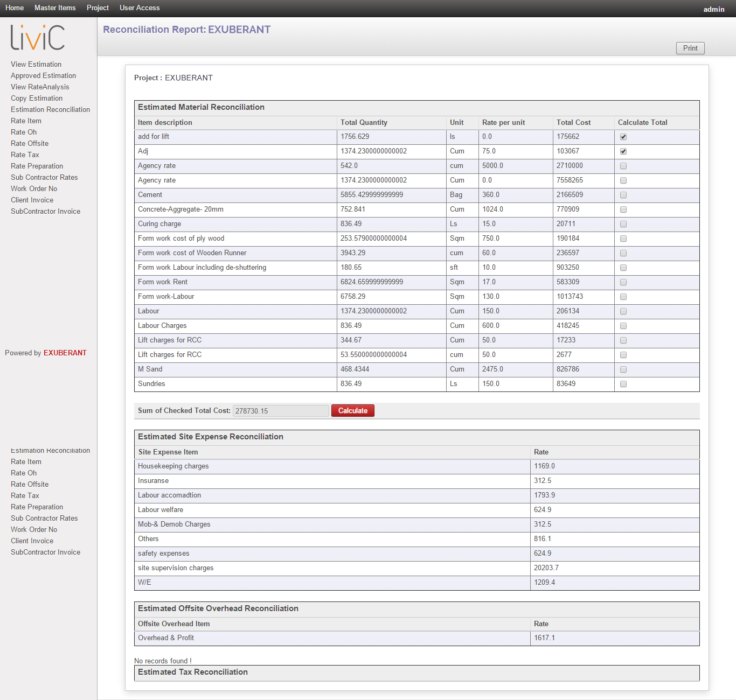Check Form work cost of Wooden Runner
The width and height of the screenshot is (736, 700).
[623, 253]
